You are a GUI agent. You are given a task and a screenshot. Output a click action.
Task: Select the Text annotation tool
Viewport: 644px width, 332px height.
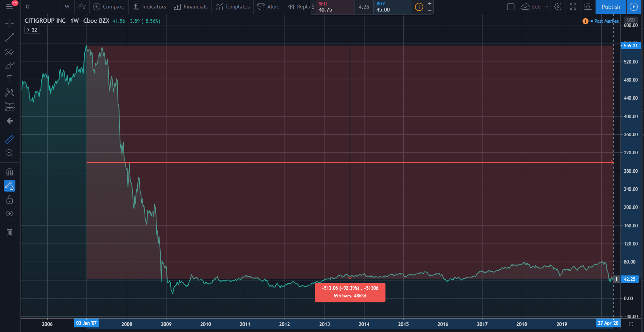coord(10,79)
